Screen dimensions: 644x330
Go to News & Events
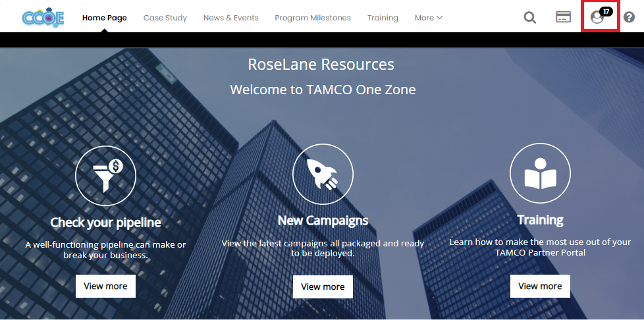[x=230, y=18]
